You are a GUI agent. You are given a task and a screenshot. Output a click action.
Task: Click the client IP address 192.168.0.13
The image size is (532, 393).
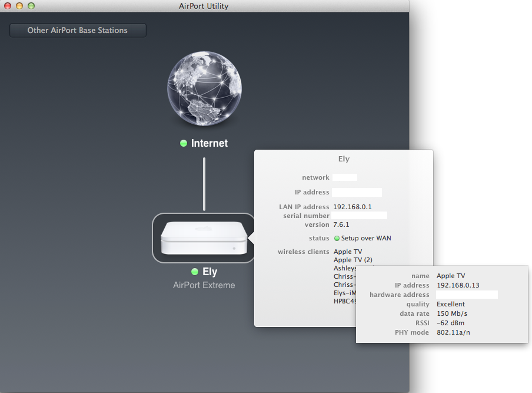point(458,285)
